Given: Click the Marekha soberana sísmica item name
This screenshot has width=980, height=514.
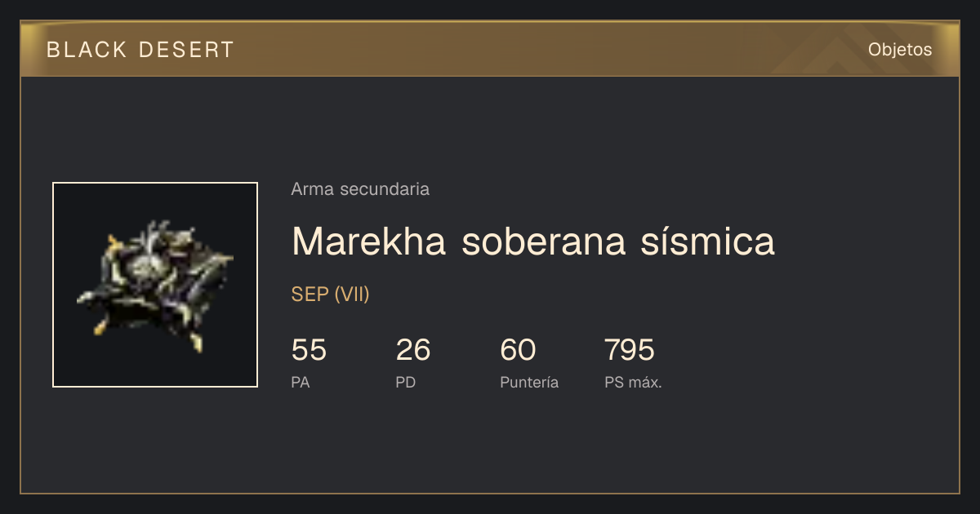Looking at the screenshot, I should pyautogui.click(x=533, y=241).
